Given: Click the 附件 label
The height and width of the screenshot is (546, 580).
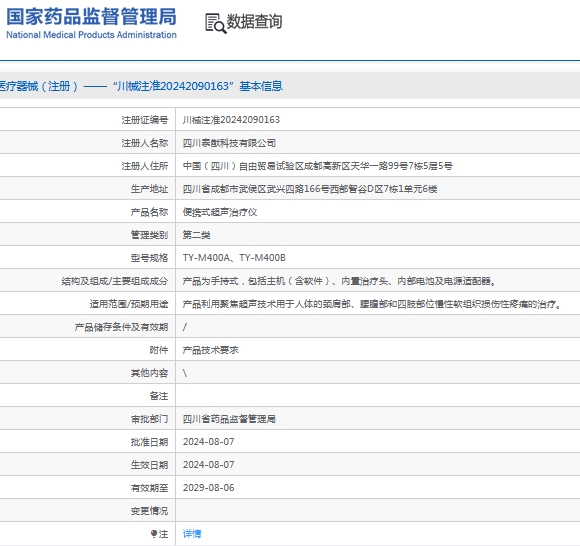Looking at the screenshot, I should pyautogui.click(x=159, y=350).
